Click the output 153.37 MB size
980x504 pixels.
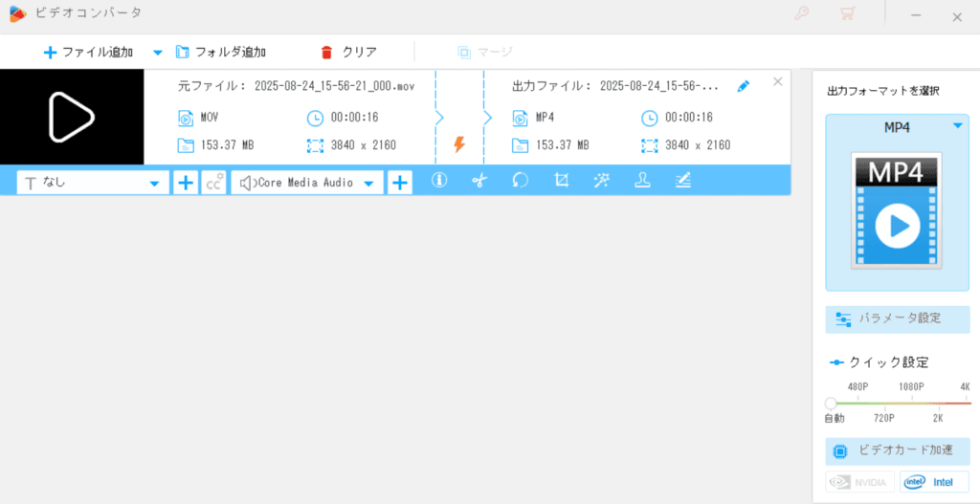pos(563,145)
